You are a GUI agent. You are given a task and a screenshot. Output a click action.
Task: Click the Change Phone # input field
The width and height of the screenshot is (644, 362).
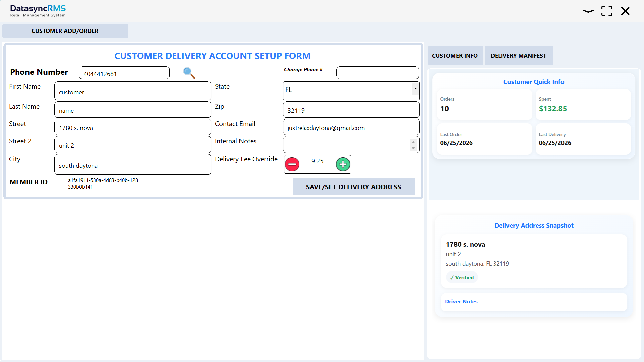377,73
